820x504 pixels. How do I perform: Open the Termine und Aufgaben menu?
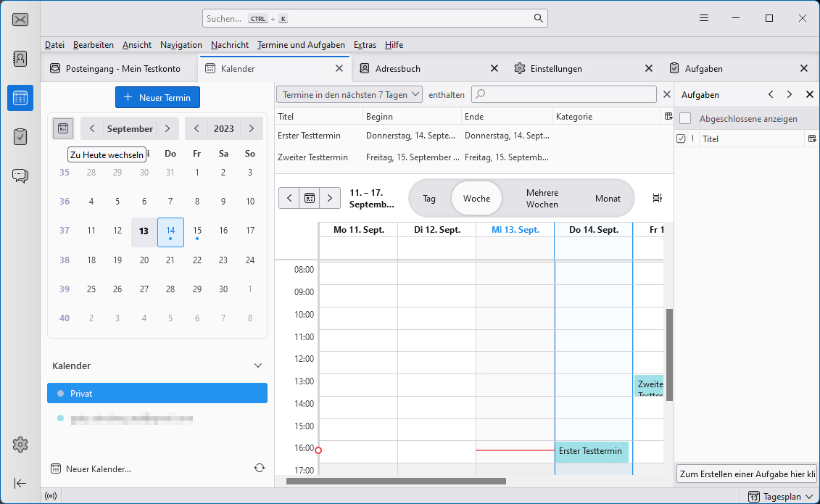pyautogui.click(x=301, y=45)
